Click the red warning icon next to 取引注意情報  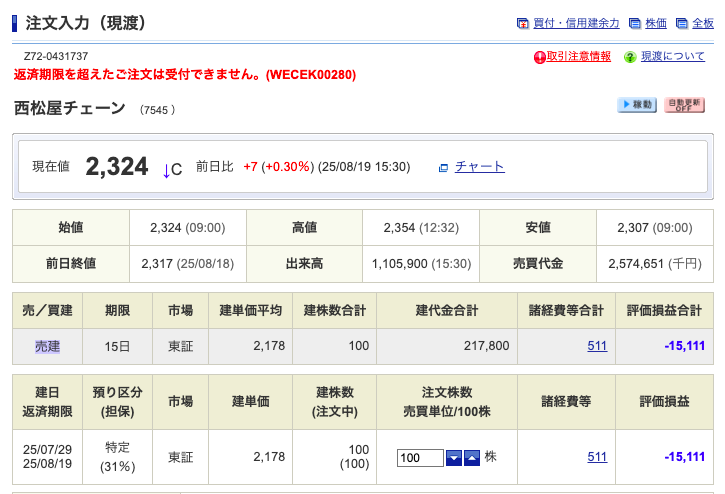click(x=540, y=57)
